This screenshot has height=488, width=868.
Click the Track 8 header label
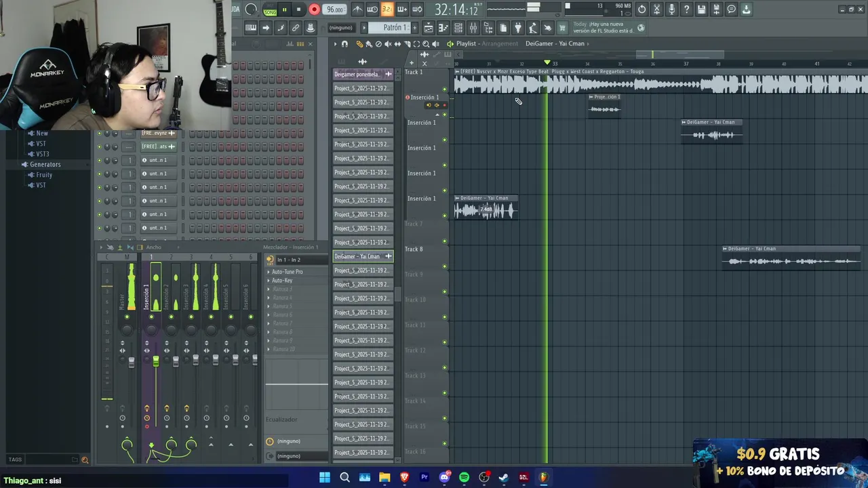click(x=414, y=249)
